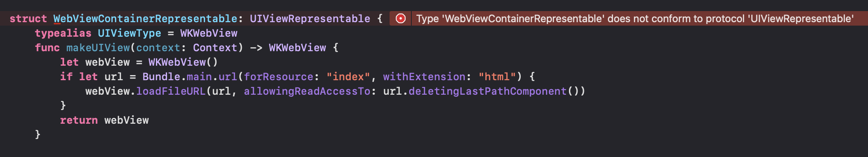Click the withExtension argument label
The width and height of the screenshot is (868, 157).
(424, 76)
